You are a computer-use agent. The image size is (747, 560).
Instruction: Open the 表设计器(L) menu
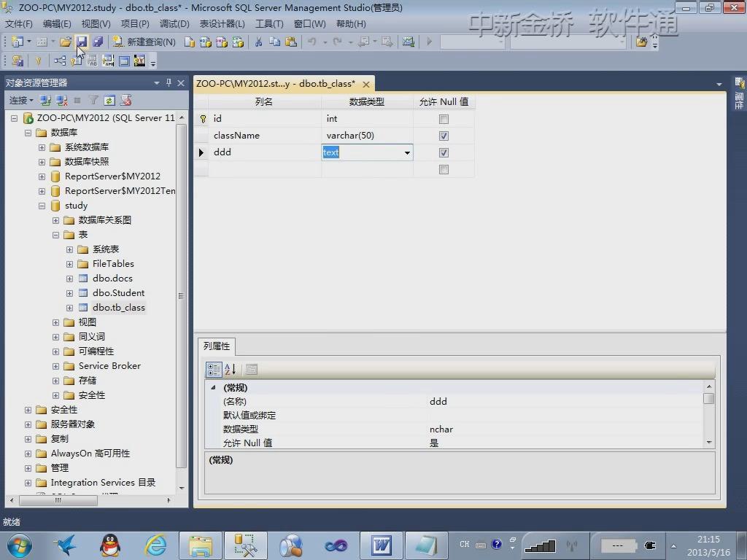tap(222, 24)
